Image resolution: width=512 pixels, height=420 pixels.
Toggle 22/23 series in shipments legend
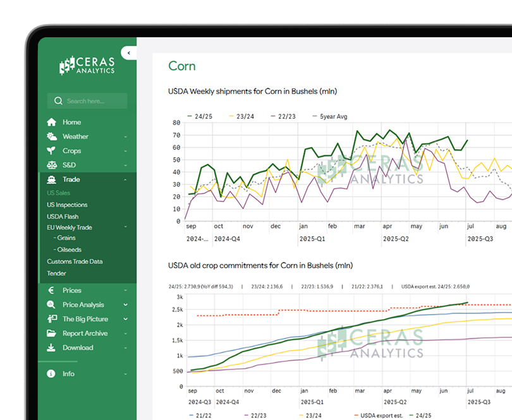283,116
